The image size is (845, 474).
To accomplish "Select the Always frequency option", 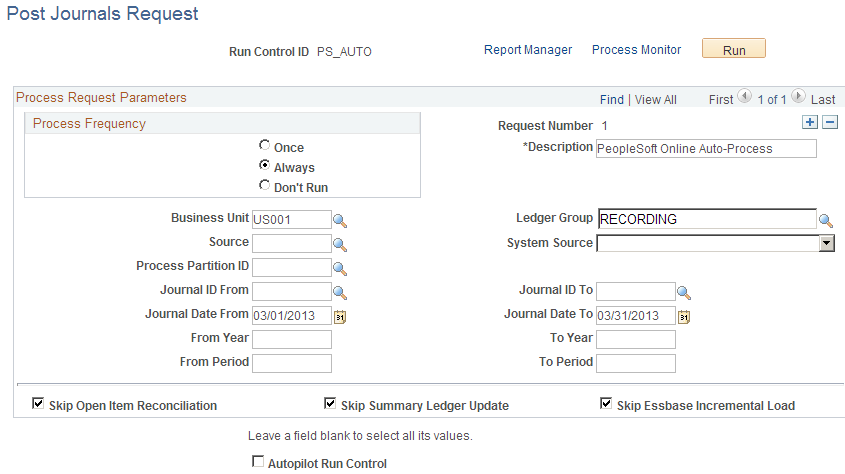I will click(x=264, y=165).
